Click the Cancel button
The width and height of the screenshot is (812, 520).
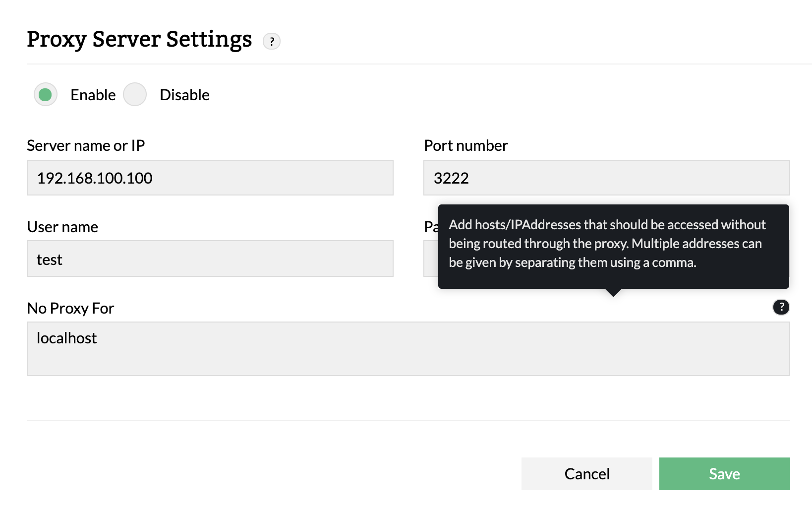tap(586, 474)
